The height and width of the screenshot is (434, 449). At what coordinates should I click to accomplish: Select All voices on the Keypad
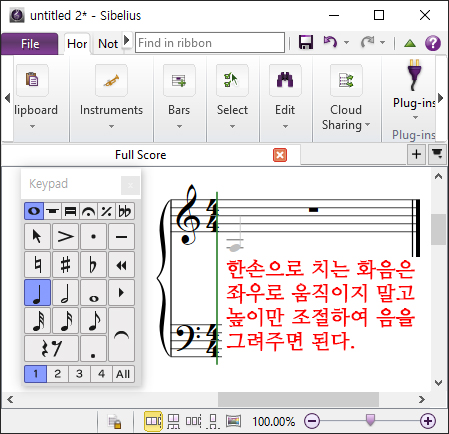point(123,374)
